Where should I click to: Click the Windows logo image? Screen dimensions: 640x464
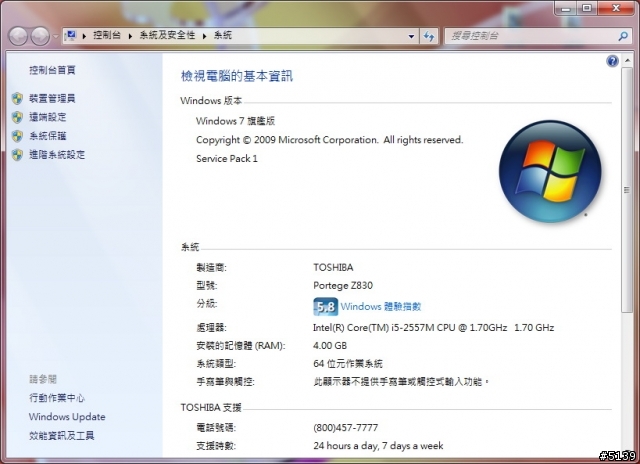550,171
